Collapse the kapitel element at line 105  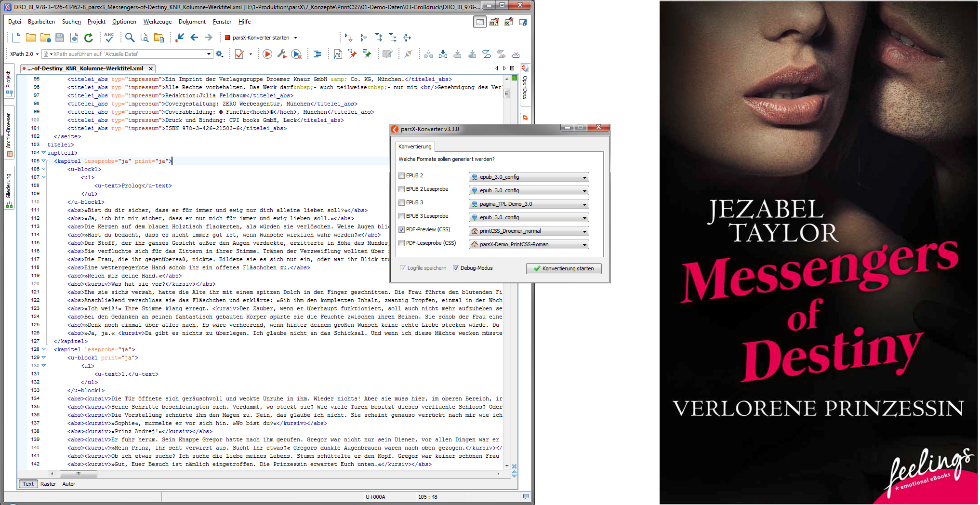pyautogui.click(x=44, y=161)
